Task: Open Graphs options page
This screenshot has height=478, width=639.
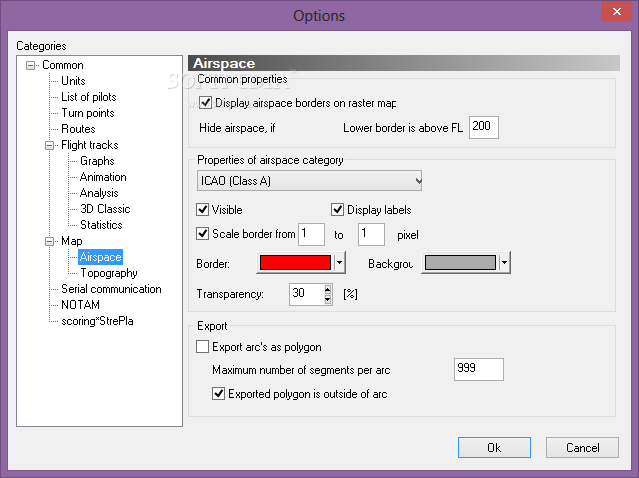Action: pyautogui.click(x=97, y=161)
